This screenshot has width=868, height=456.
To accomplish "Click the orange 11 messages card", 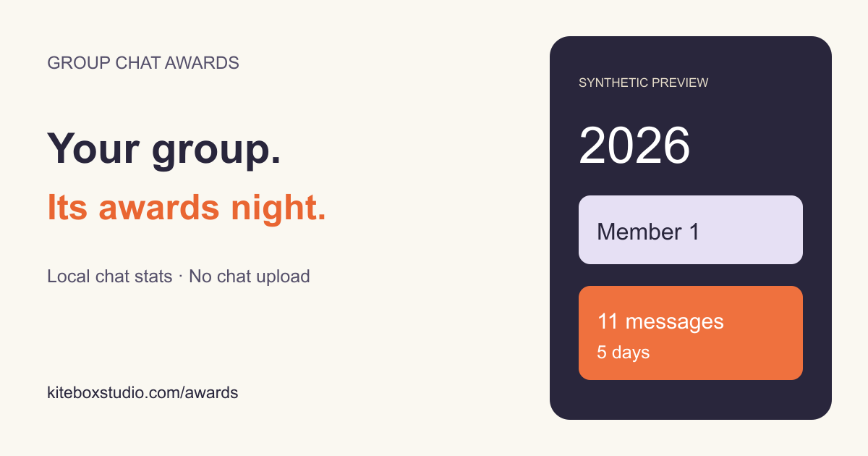I will pyautogui.click(x=691, y=333).
